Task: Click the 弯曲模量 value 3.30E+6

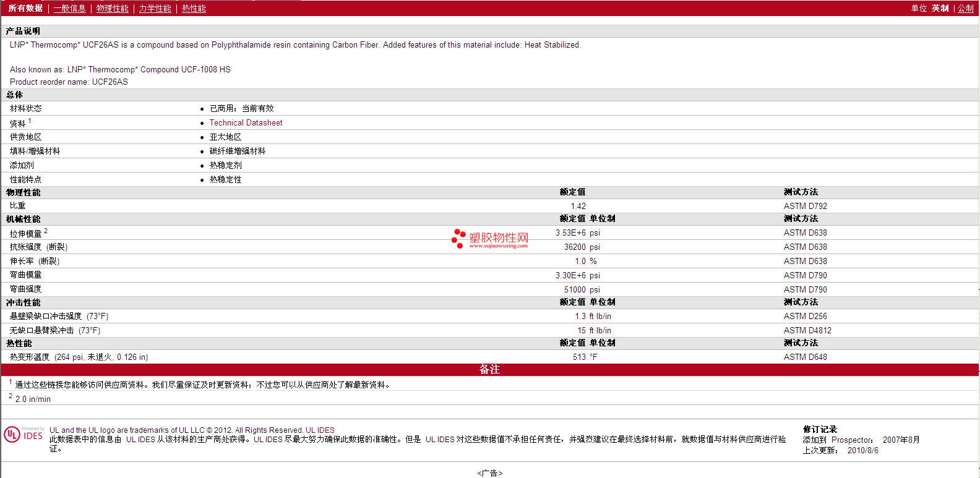Action: [570, 275]
